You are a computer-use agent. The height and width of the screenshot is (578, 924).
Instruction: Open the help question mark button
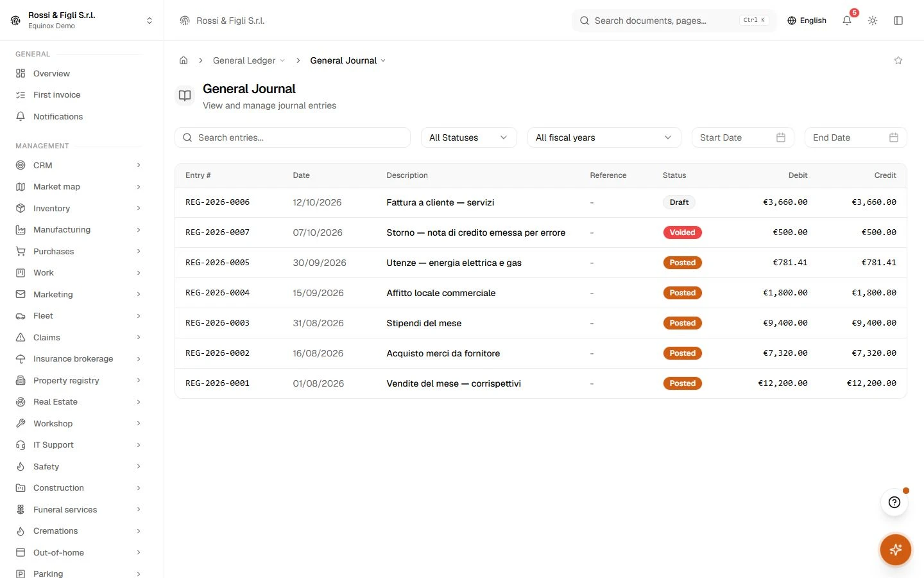894,502
